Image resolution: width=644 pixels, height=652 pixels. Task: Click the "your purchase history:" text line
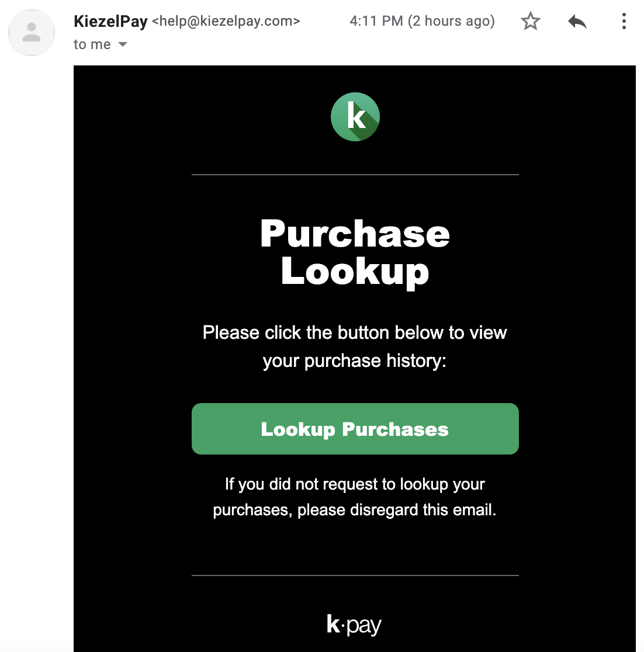(355, 360)
